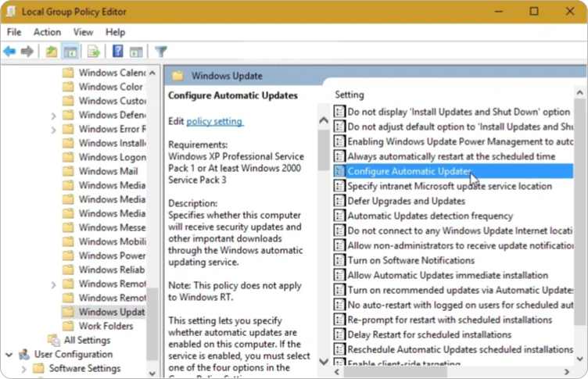Go up one level with the folder-arrow icon

(52, 52)
